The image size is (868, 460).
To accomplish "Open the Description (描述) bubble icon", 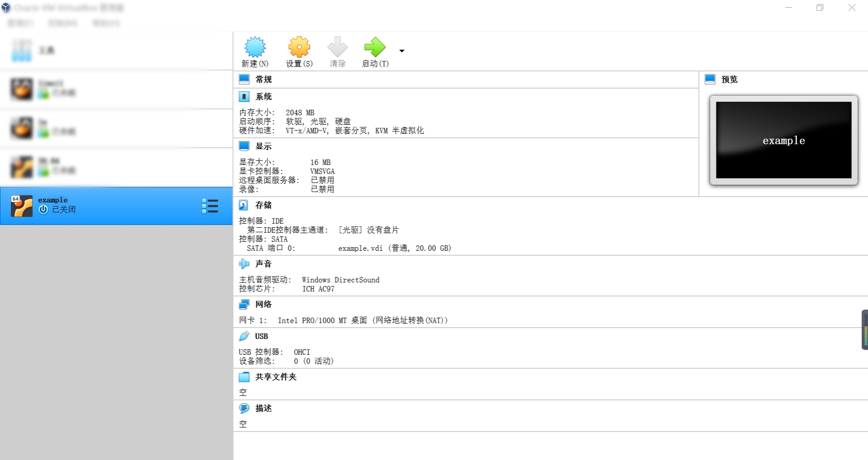I will click(244, 408).
